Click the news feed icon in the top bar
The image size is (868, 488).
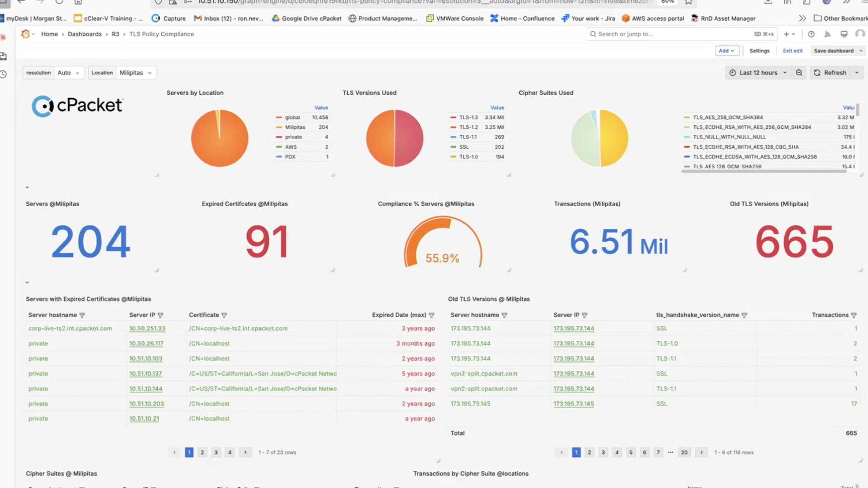(x=827, y=34)
